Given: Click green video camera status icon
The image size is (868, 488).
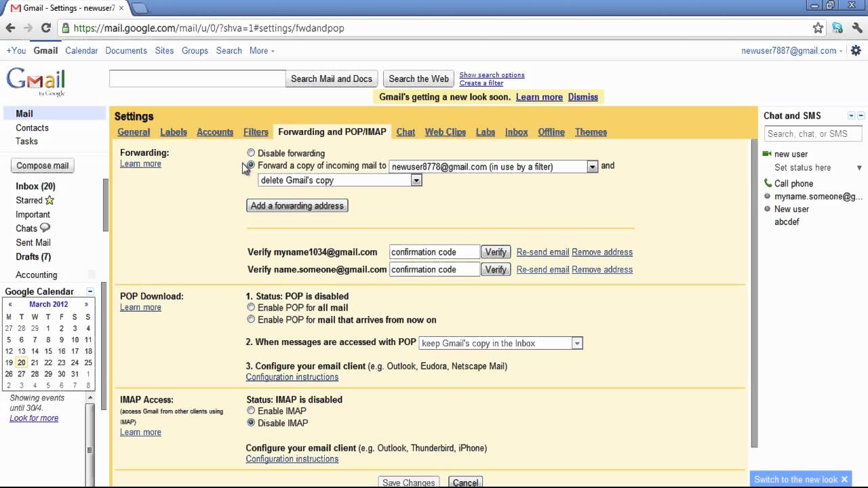Looking at the screenshot, I should click(x=767, y=154).
